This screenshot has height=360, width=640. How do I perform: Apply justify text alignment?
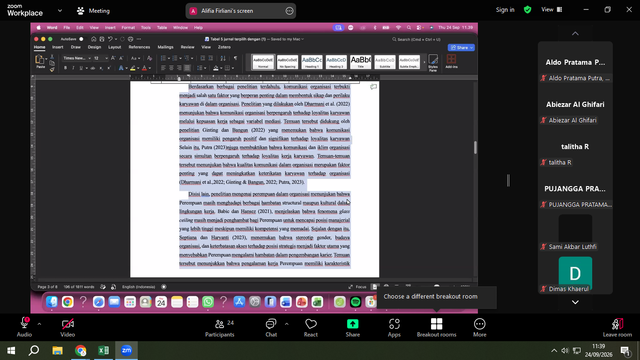click(187, 68)
